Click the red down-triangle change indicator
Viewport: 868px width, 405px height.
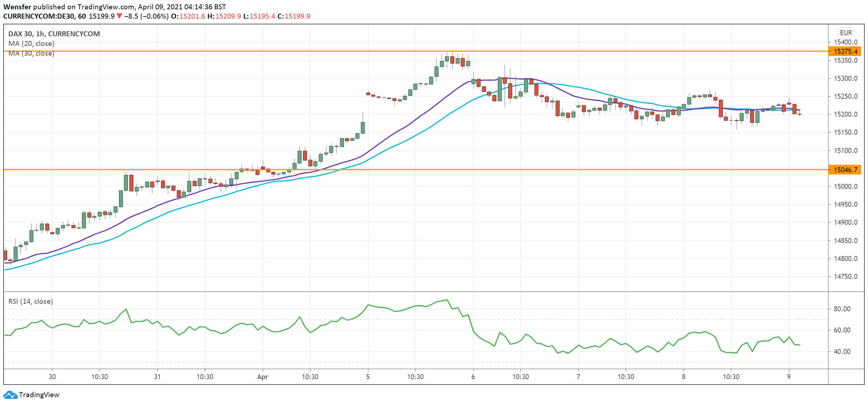click(119, 16)
